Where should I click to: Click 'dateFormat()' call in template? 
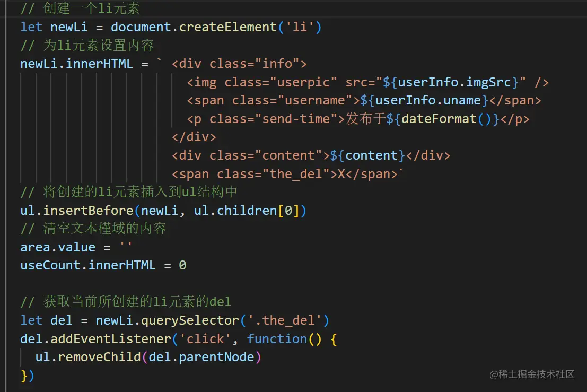pyautogui.click(x=446, y=119)
